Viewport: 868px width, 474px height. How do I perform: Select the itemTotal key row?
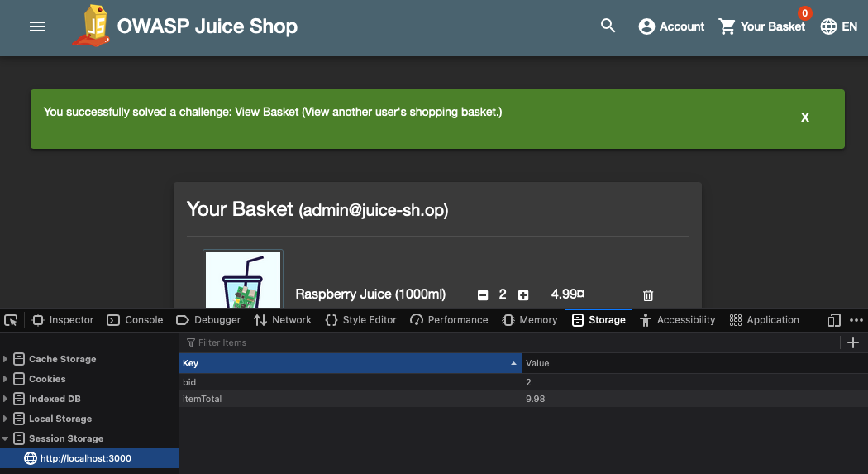(350, 399)
